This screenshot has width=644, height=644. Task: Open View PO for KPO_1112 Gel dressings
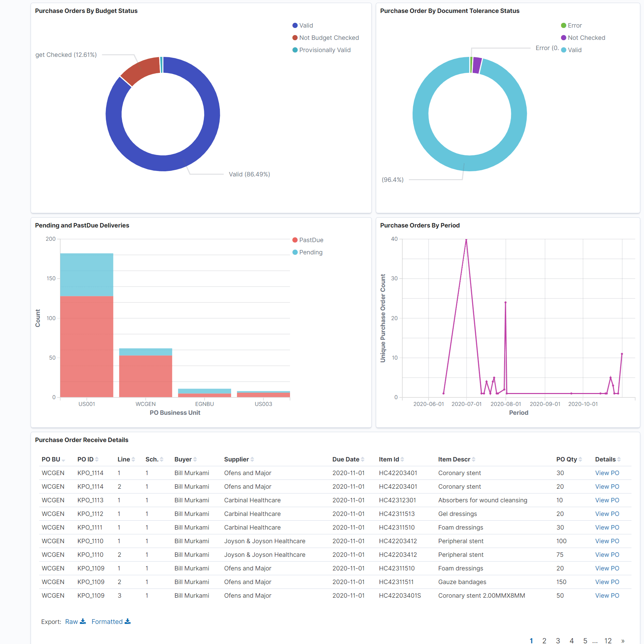607,514
